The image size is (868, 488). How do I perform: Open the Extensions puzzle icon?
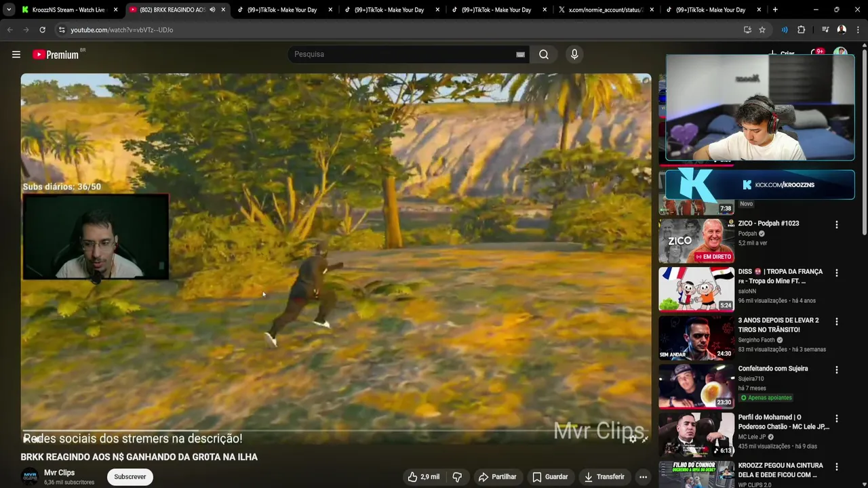(801, 30)
